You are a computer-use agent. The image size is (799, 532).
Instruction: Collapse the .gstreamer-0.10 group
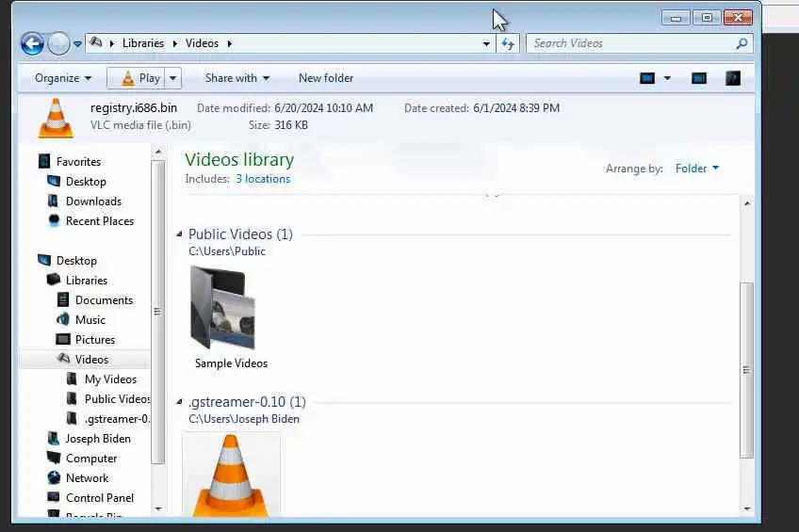(x=179, y=402)
